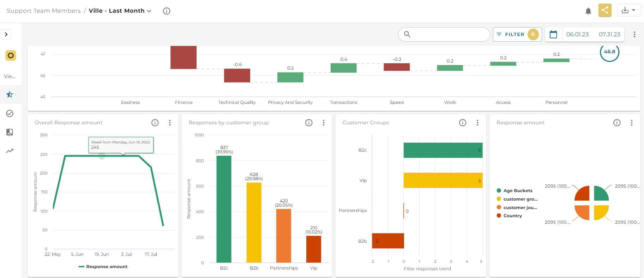Image resolution: width=644 pixels, height=278 pixels.
Task: Click the dark red pie quadrant
Action: tap(583, 194)
